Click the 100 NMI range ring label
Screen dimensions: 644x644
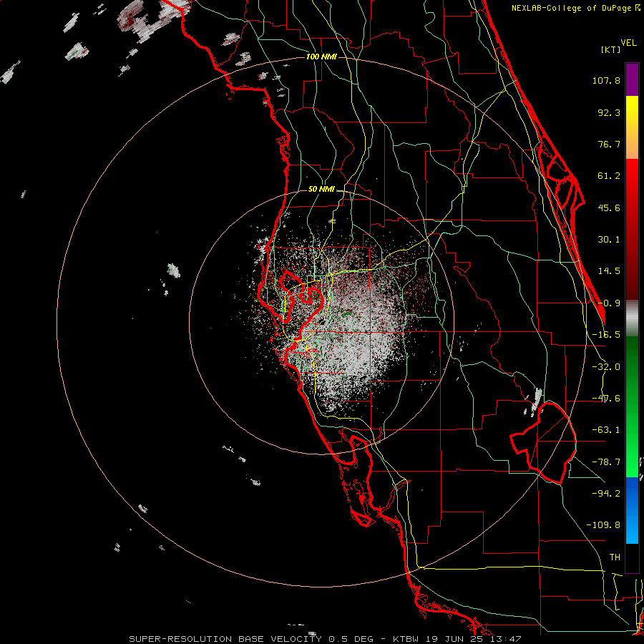[321, 57]
